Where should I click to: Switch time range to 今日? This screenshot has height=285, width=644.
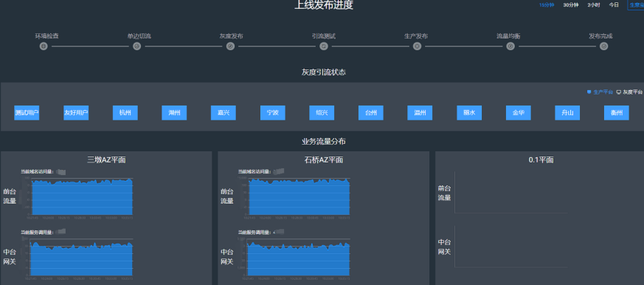tap(614, 5)
